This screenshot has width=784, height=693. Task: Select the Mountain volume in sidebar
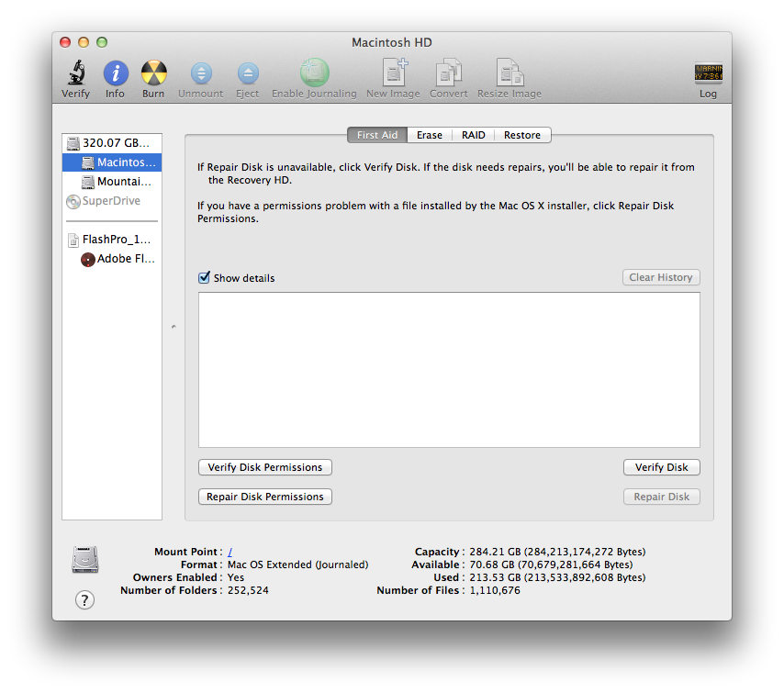click(x=112, y=182)
